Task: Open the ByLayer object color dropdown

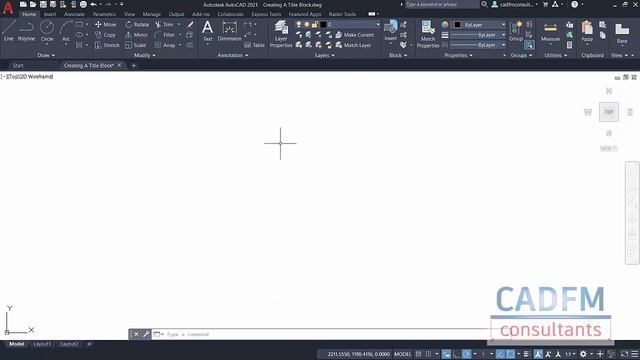Action: pyautogui.click(x=479, y=25)
